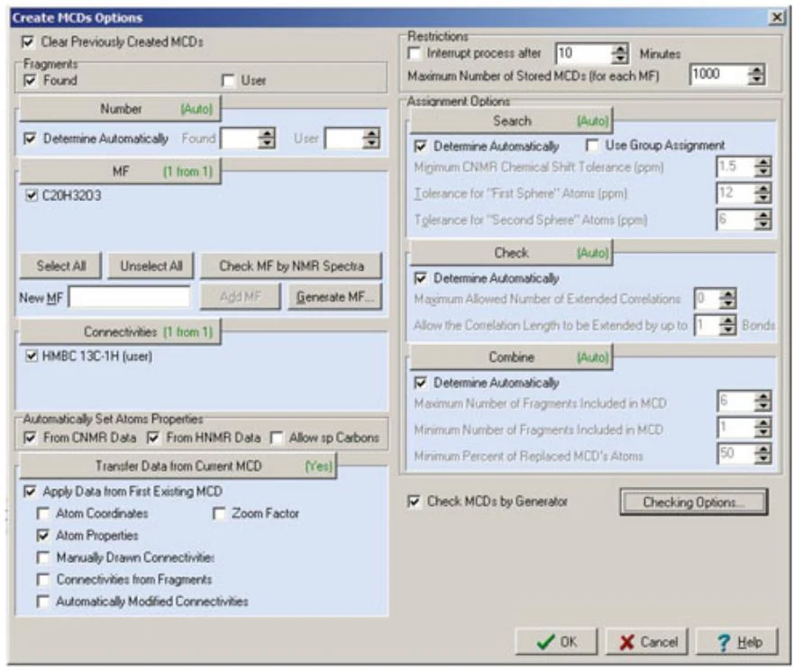Click the Select All button
The image size is (794, 672).
pos(60,266)
